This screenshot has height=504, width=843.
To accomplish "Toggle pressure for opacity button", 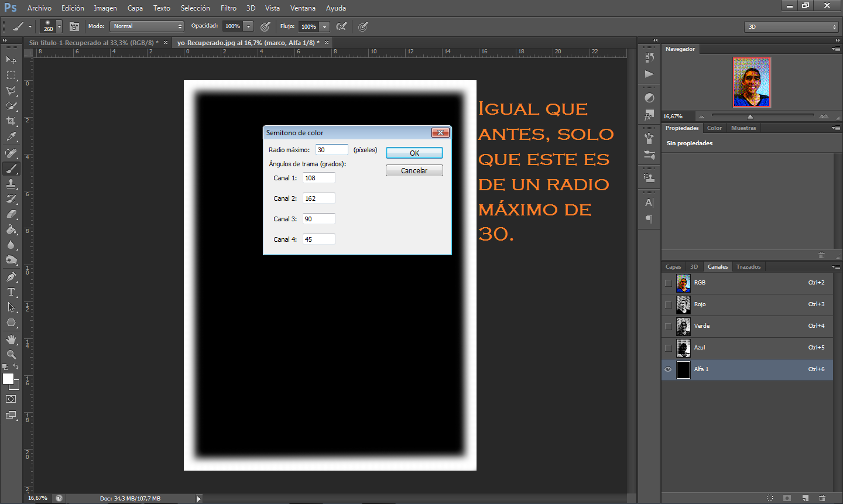I will coord(265,26).
